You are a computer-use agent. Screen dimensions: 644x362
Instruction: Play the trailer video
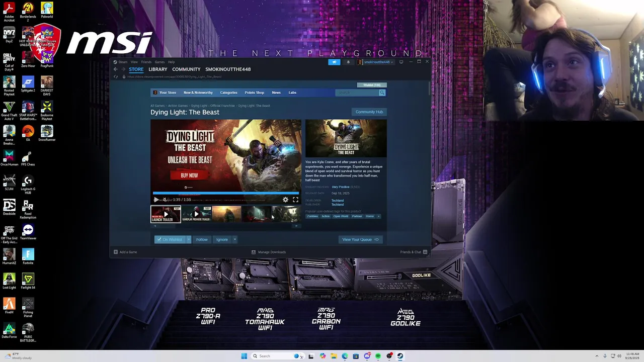pyautogui.click(x=156, y=200)
